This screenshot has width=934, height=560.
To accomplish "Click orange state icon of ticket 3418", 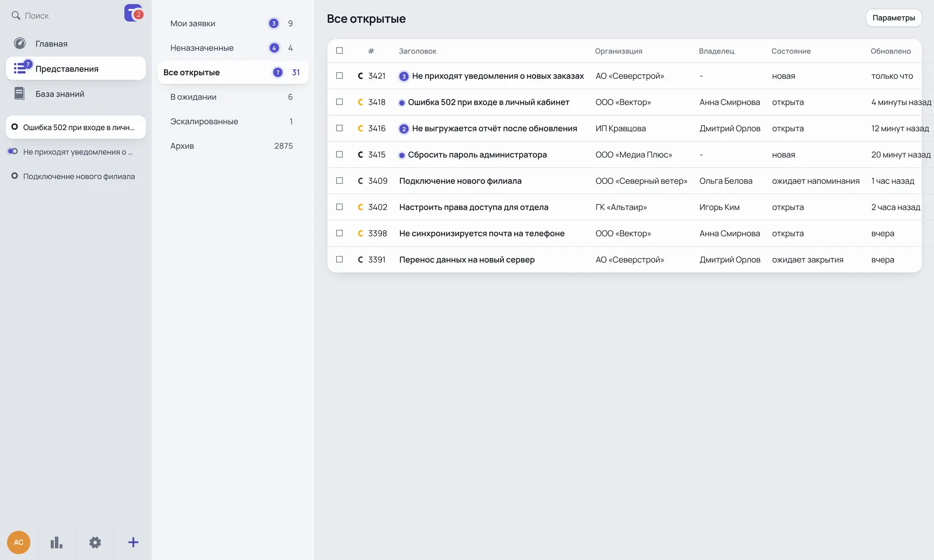I will click(360, 102).
